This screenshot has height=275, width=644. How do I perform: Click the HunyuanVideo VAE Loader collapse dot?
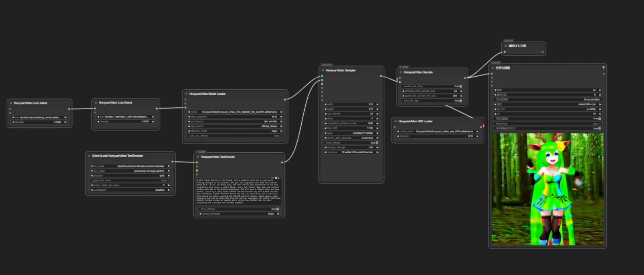pyautogui.click(x=396, y=122)
